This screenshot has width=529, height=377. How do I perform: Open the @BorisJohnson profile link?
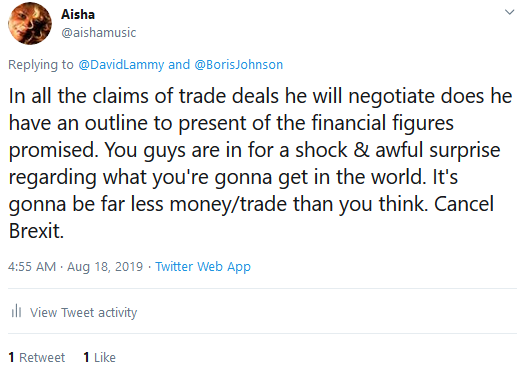pos(239,64)
